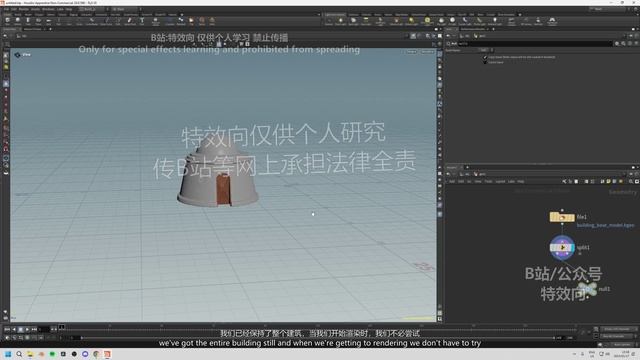640x360 pixels.
Task: Toggle the Copy Input checkbox
Action: pyautogui.click(x=484, y=57)
